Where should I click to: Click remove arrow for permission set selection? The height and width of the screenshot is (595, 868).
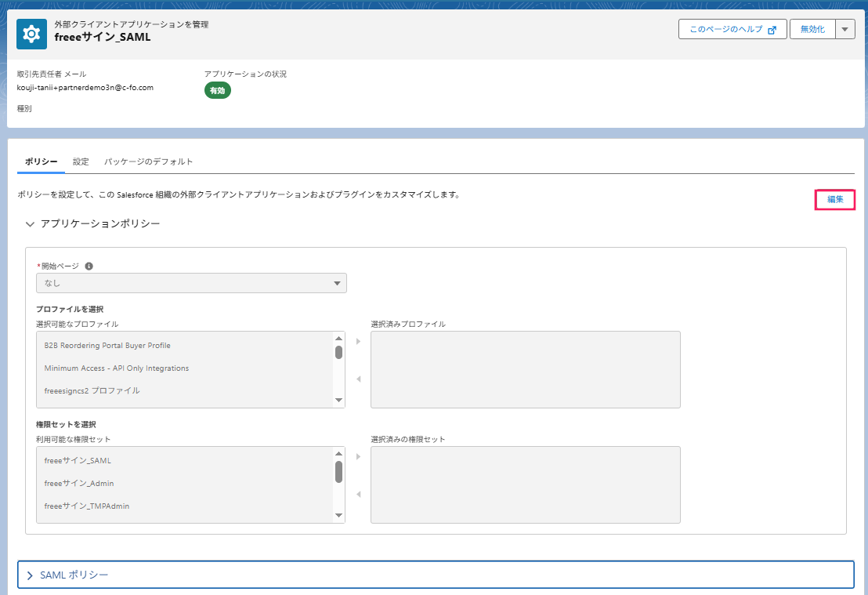coord(358,494)
